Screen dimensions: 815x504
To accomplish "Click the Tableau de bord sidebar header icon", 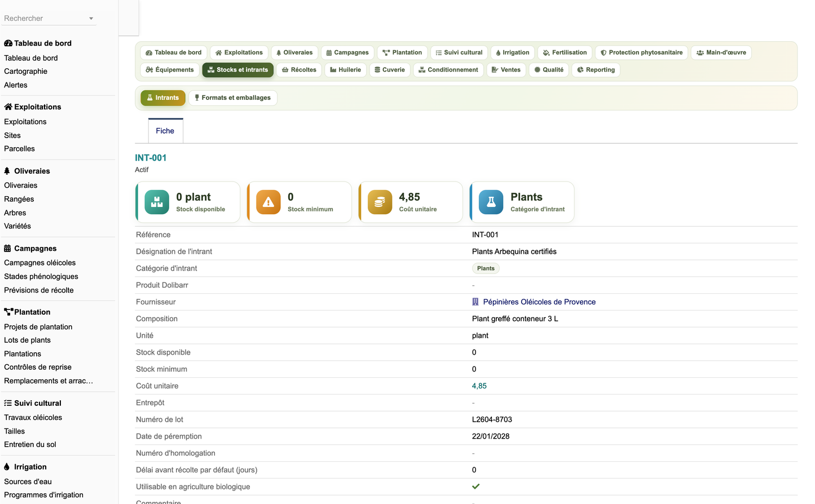I will coord(8,43).
